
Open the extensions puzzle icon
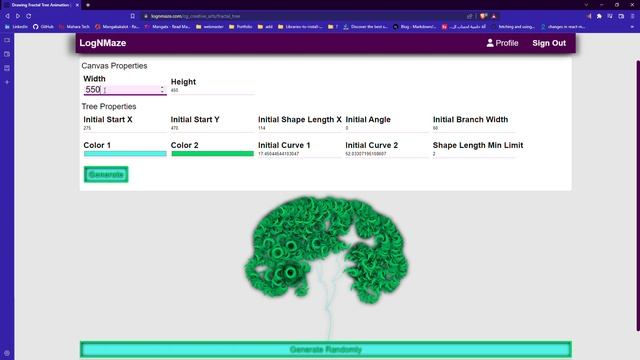599,16
